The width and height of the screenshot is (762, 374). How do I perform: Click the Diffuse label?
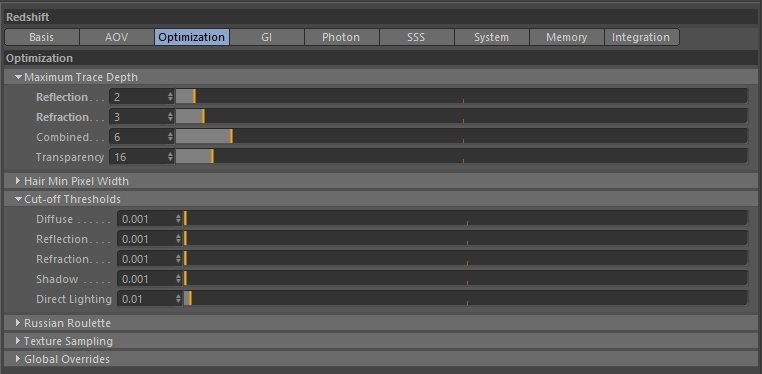coord(54,219)
